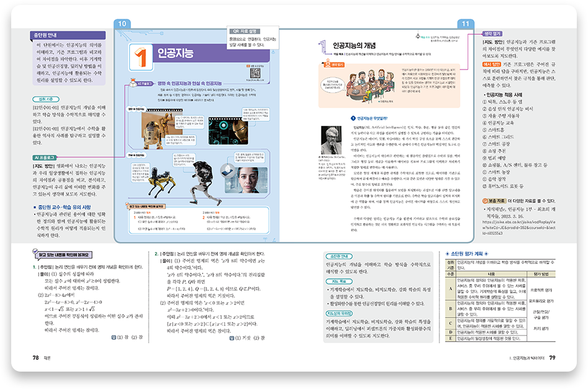588x389 pixels.
Task: Click list item ⑪ 스마트 농장
Action: click(496, 172)
